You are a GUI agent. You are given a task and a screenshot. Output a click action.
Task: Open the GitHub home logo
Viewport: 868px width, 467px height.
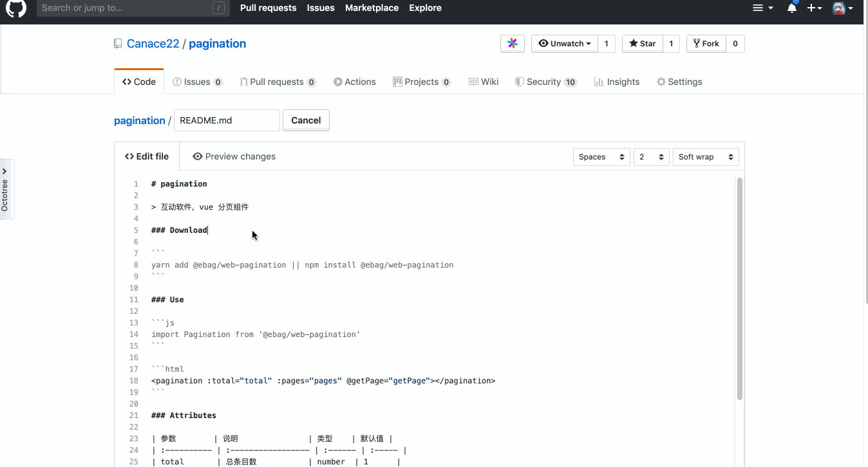click(x=16, y=8)
